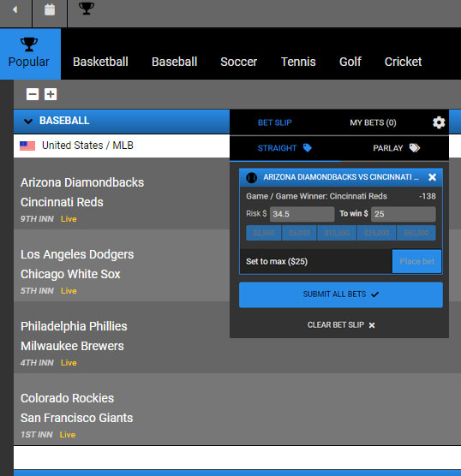Click Live label for 5TH INN game
Screen dimensions: 461x476
(x=69, y=291)
